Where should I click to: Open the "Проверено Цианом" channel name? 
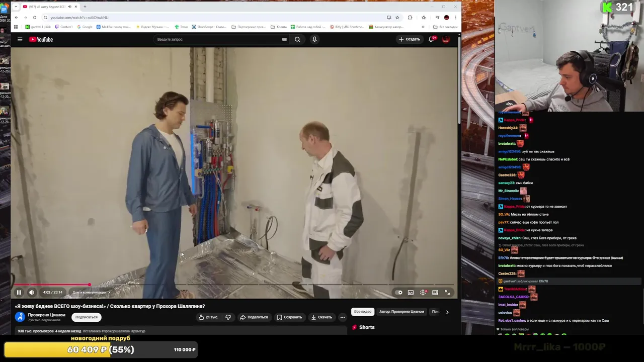(46, 315)
